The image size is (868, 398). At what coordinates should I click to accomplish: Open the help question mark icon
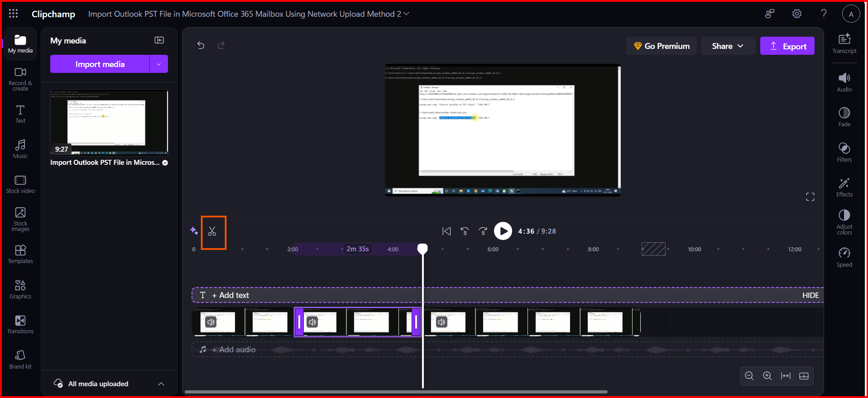pos(824,14)
